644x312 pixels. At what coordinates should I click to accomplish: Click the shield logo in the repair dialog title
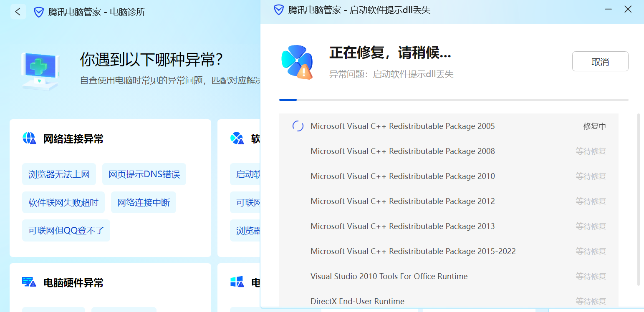[x=279, y=10]
